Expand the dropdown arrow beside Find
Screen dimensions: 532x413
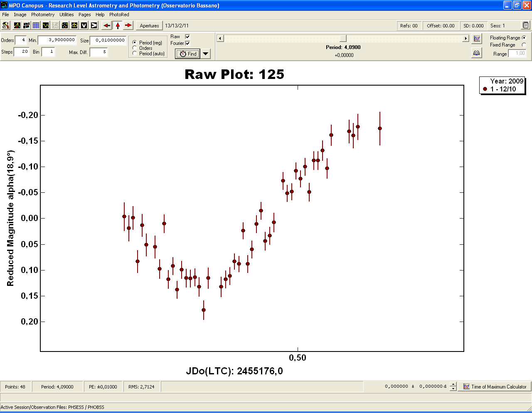(206, 54)
